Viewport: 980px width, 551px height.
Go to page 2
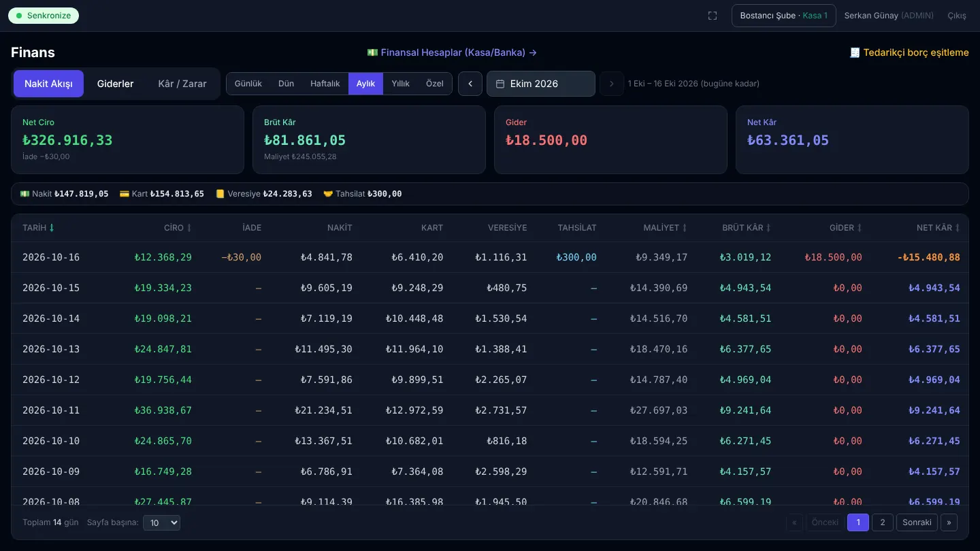[883, 522]
